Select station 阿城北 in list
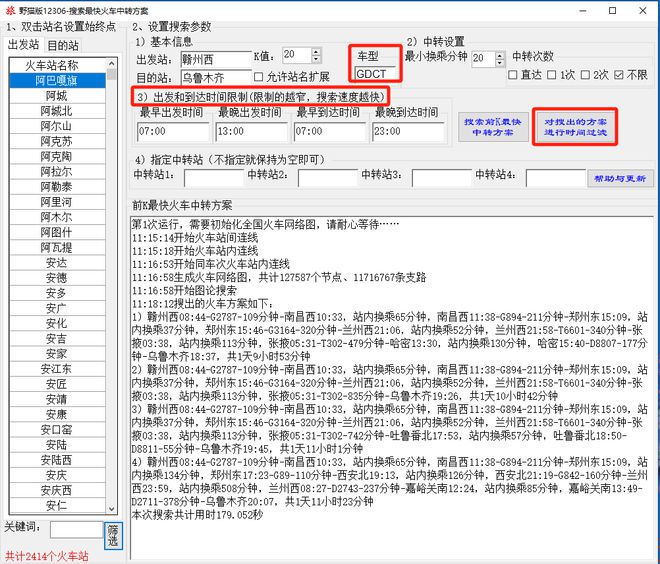 click(x=57, y=111)
